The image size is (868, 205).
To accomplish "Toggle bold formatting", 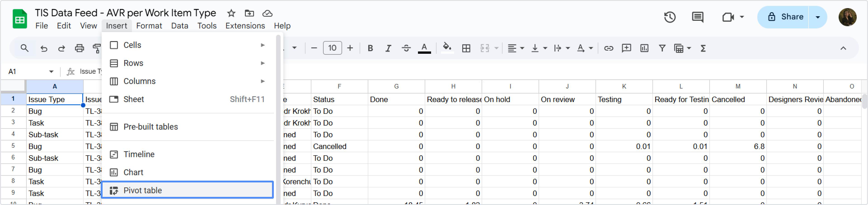I will (370, 49).
